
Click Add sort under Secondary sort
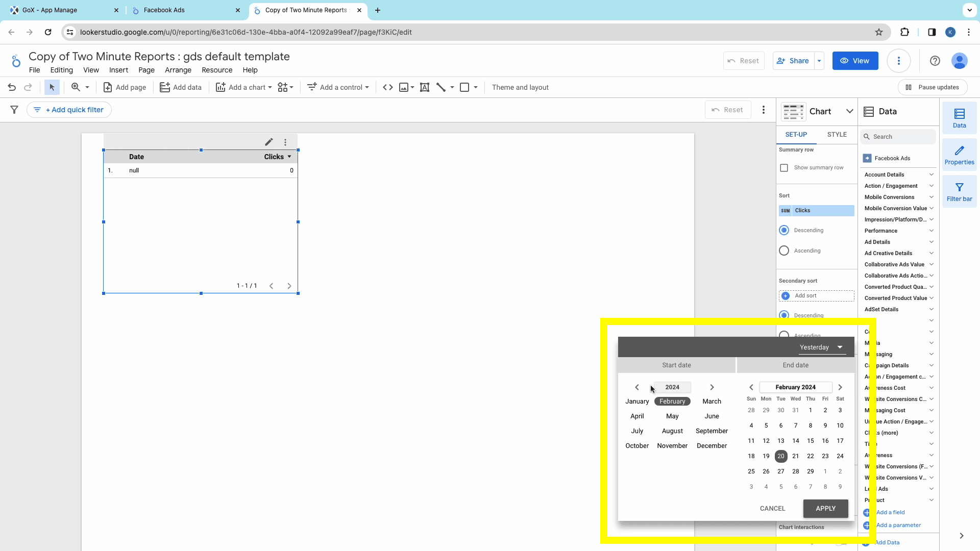pos(816,296)
